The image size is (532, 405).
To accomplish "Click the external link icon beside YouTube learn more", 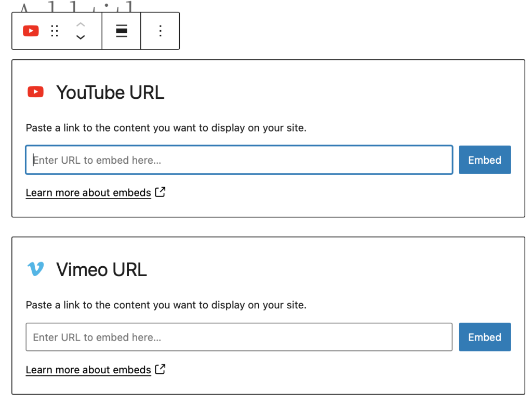I will 160,192.
